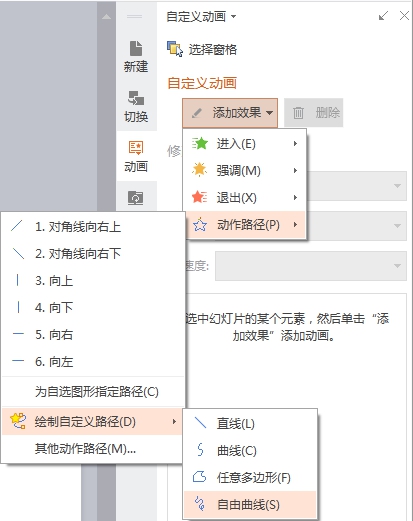
Task: Open the 选择窗格 selection pane icon
Action: [x=175, y=49]
